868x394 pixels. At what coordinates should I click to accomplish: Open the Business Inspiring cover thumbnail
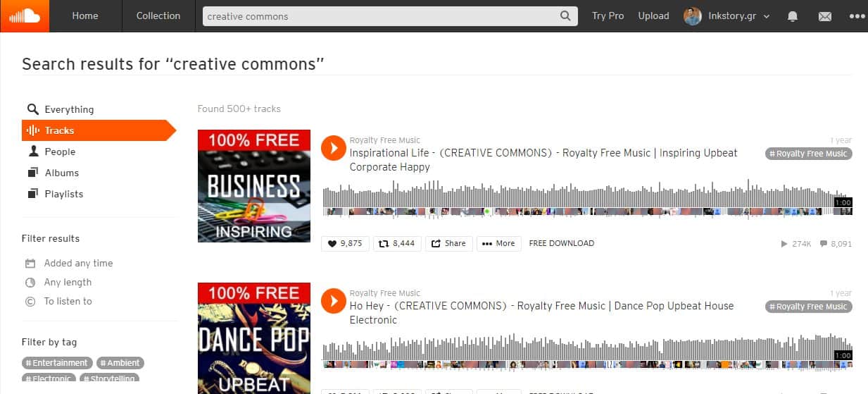click(x=254, y=186)
